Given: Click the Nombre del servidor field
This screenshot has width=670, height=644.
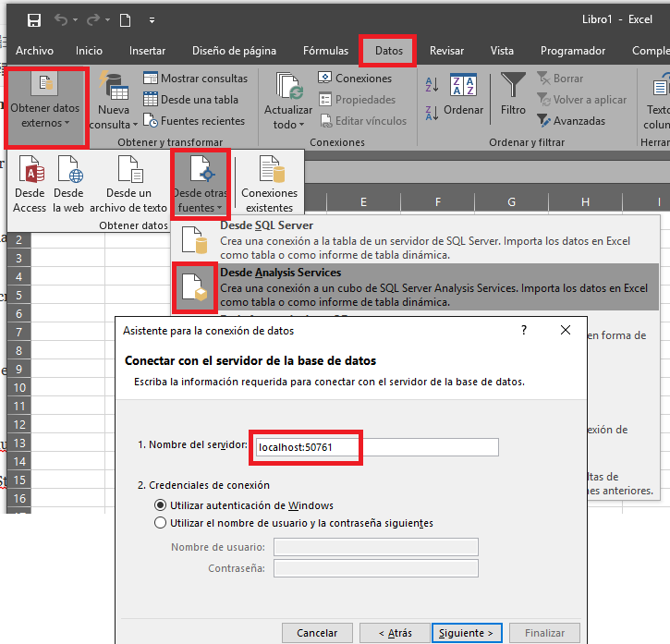Looking at the screenshot, I should [377, 447].
